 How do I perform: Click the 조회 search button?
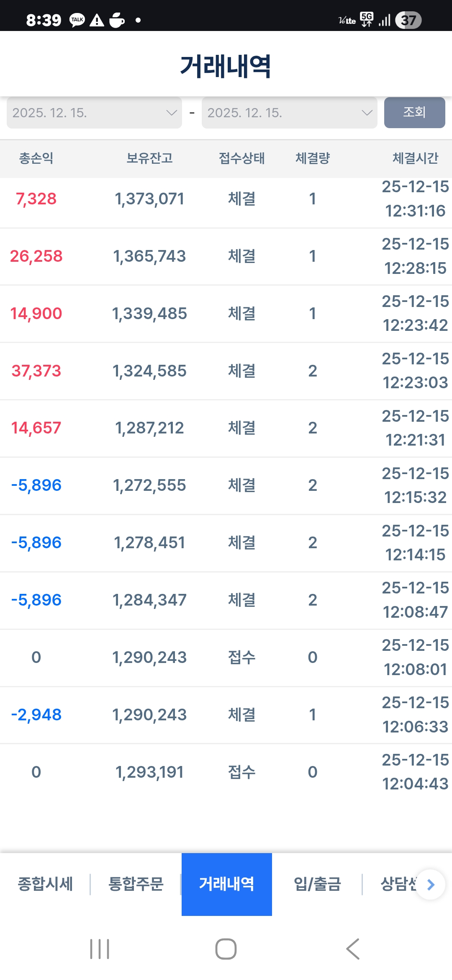pos(414,113)
